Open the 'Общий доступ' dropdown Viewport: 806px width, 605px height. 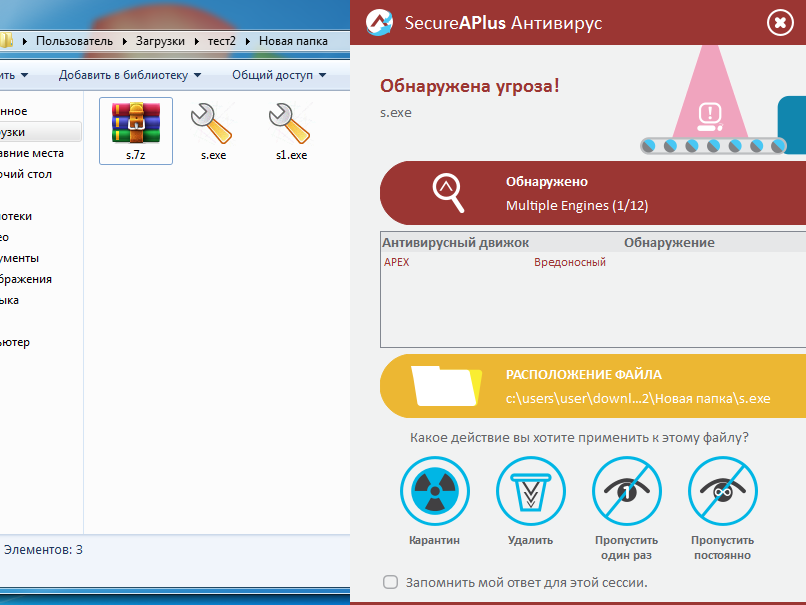point(279,75)
